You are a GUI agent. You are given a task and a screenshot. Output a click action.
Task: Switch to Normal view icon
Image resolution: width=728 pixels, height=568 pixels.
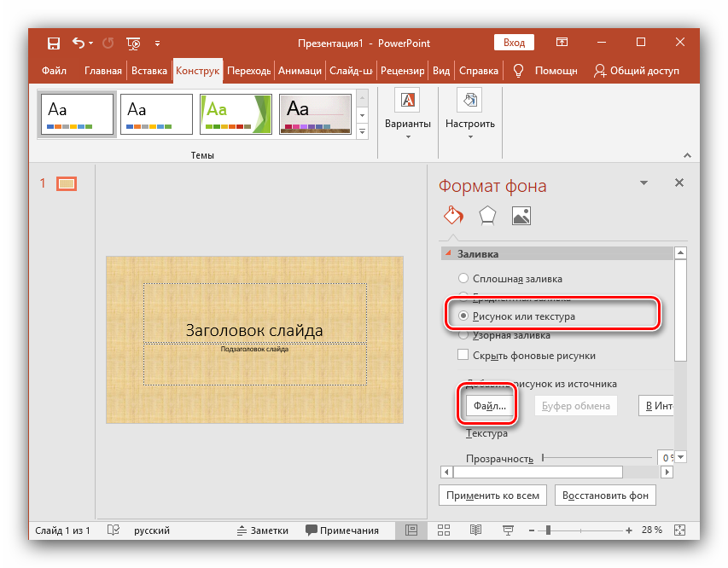pyautogui.click(x=411, y=530)
